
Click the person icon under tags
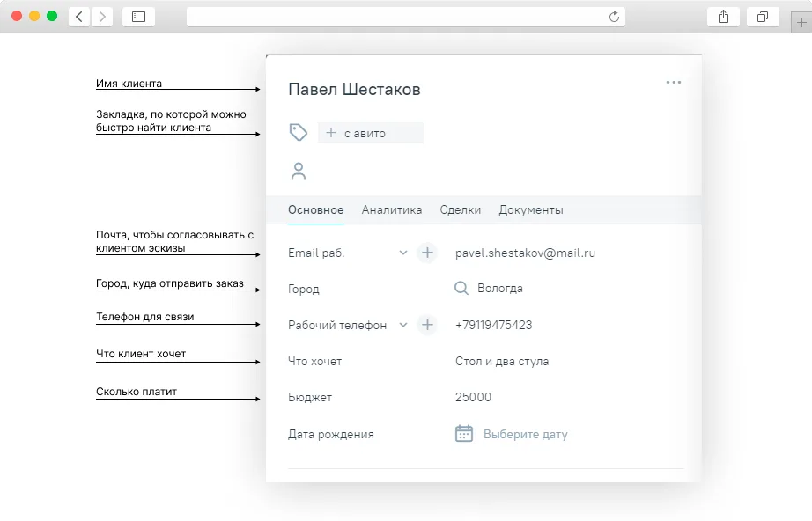(299, 171)
